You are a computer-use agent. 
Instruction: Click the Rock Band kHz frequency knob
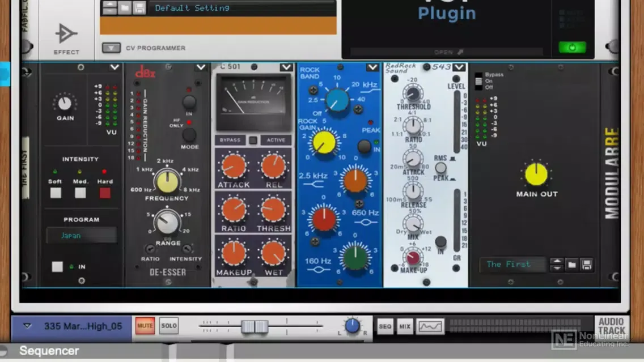[337, 100]
